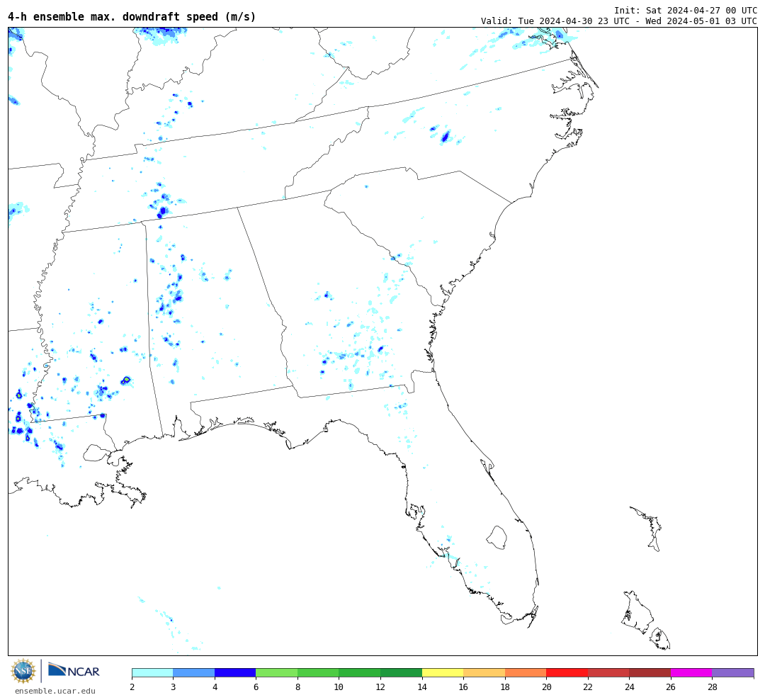Click the 'Valid: Tue 2024-04-30 23 UTC' line

[x=619, y=21]
